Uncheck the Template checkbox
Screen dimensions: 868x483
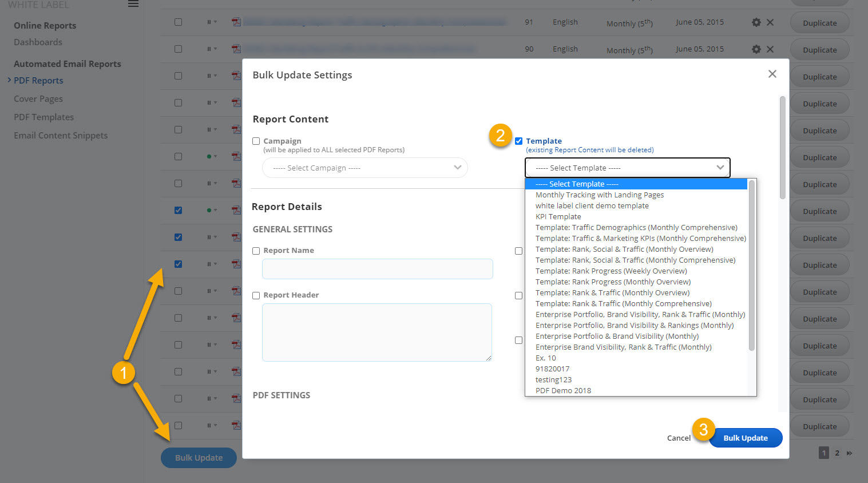pos(518,141)
